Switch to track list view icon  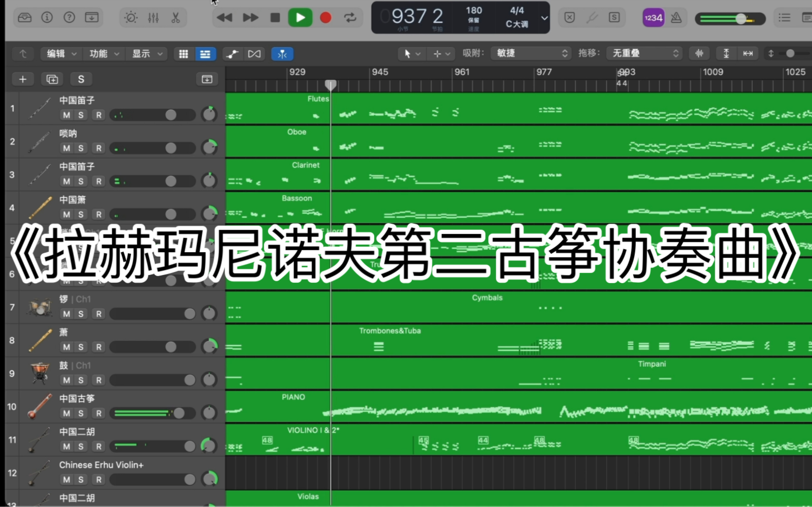point(205,54)
